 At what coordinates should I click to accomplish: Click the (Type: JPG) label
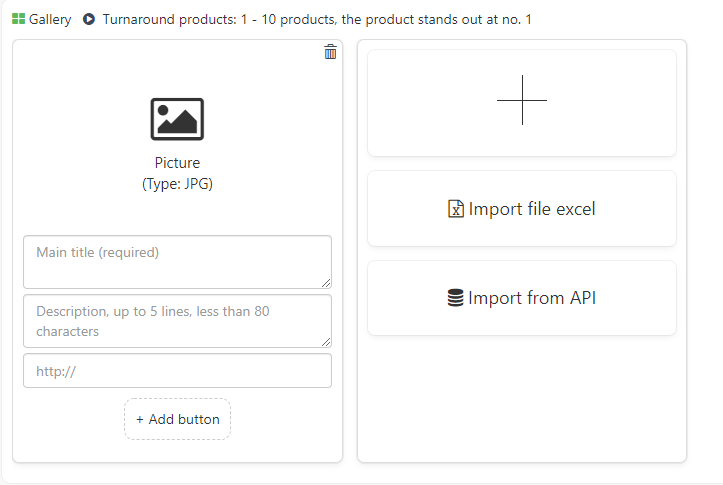[x=177, y=184]
